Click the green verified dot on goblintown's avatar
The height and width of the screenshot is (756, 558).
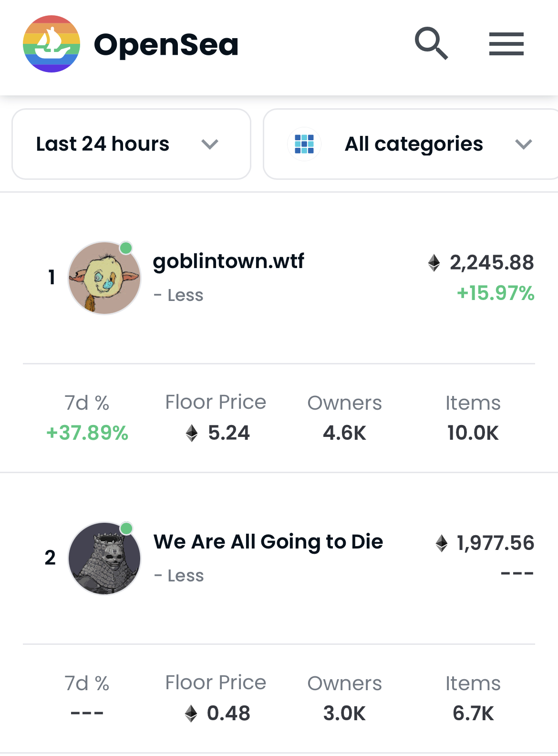click(125, 248)
